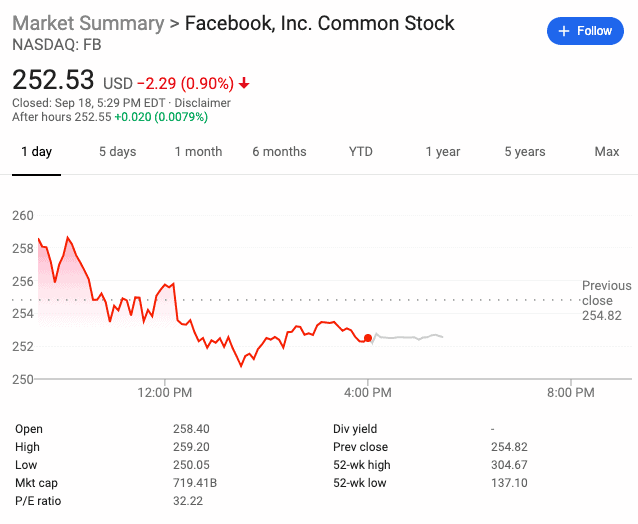Click the Mkt cap value 719.41B
This screenshot has width=638, height=524.
coord(196,483)
